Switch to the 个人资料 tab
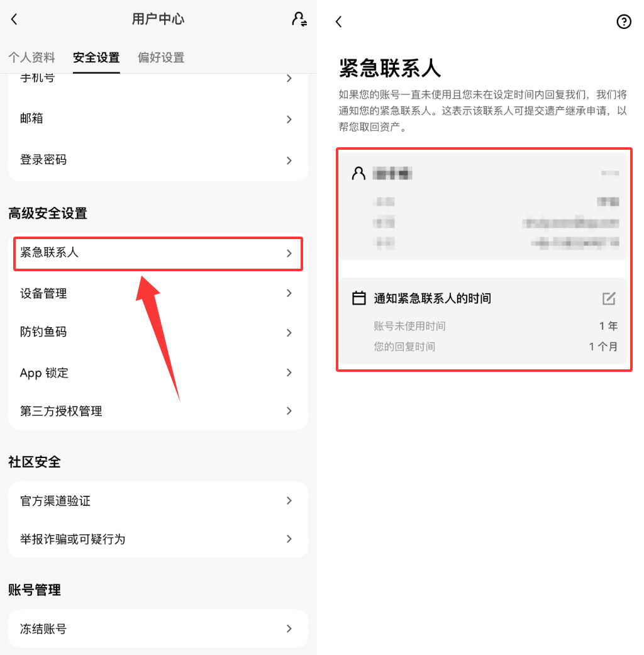Viewport: 644px width, 655px height. [x=31, y=57]
